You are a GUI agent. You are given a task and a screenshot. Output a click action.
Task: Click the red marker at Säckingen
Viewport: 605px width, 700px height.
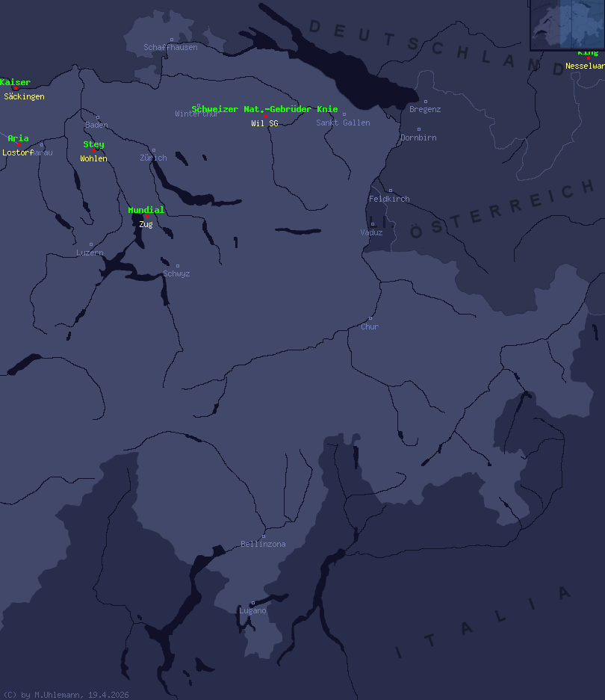16,89
